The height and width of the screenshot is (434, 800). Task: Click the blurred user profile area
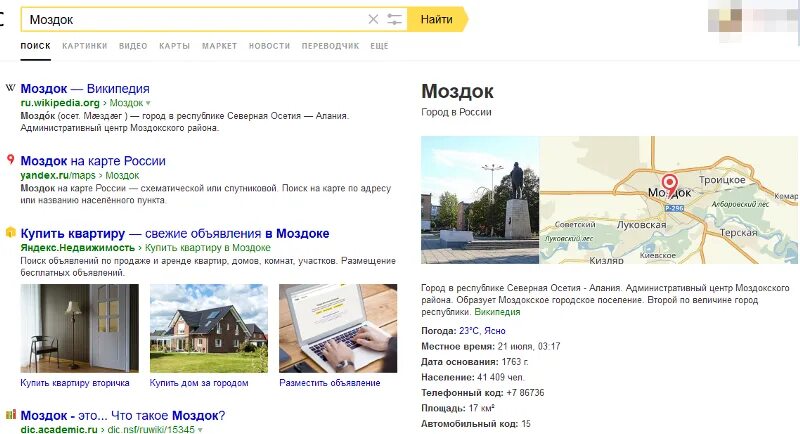[x=754, y=18]
